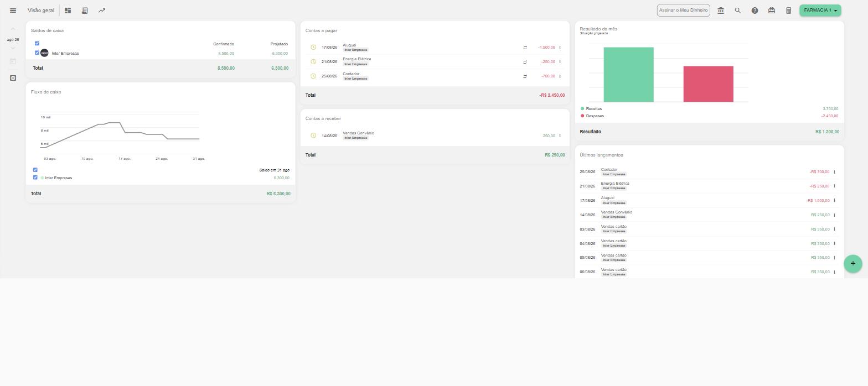This screenshot has width=868, height=386.
Task: Open more options for Energia Elétrica bill
Action: pos(560,62)
